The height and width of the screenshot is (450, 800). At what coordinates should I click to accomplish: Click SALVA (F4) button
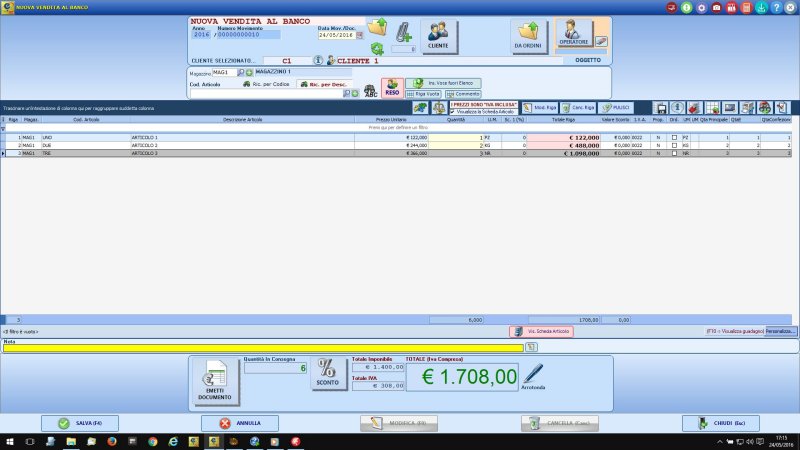point(80,423)
